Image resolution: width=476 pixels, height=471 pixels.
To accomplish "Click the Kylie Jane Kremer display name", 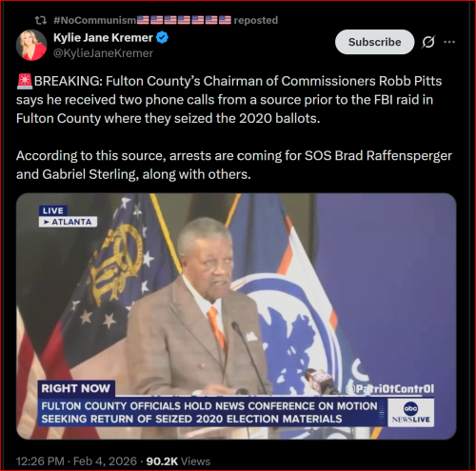I will point(103,38).
